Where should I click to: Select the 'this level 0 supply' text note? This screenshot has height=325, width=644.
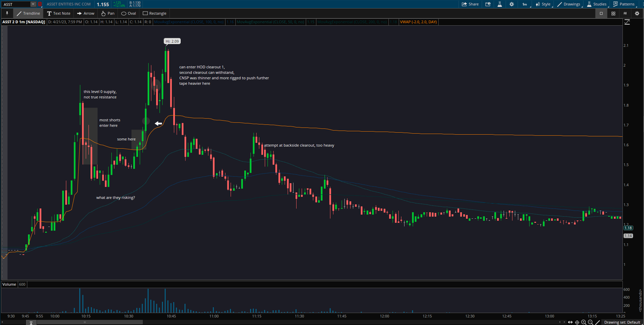point(100,95)
